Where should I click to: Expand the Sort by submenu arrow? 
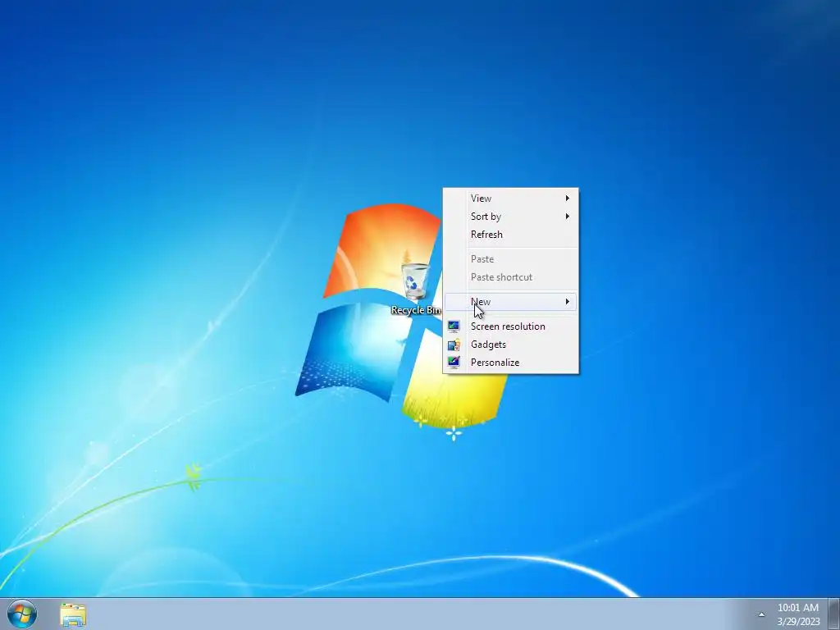568,217
